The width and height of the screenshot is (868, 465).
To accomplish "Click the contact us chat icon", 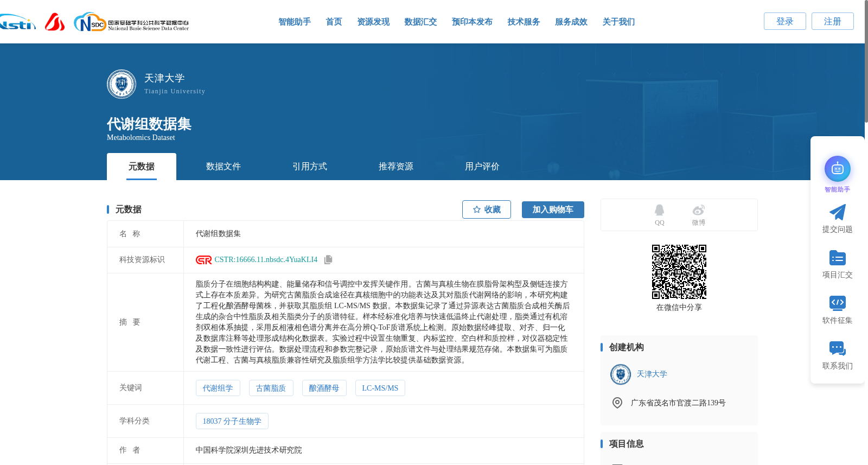I will pyautogui.click(x=838, y=348).
